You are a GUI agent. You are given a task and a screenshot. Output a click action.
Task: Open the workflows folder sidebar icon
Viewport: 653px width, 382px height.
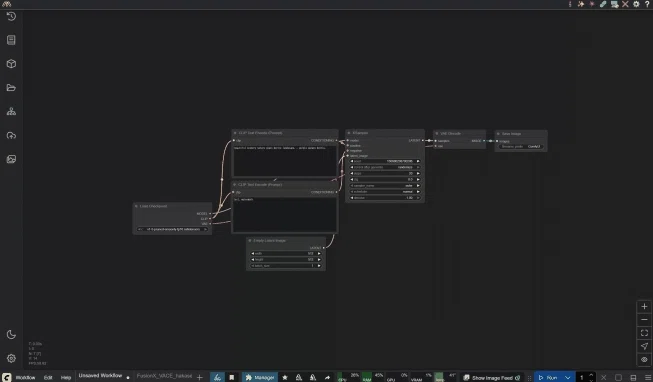11,87
